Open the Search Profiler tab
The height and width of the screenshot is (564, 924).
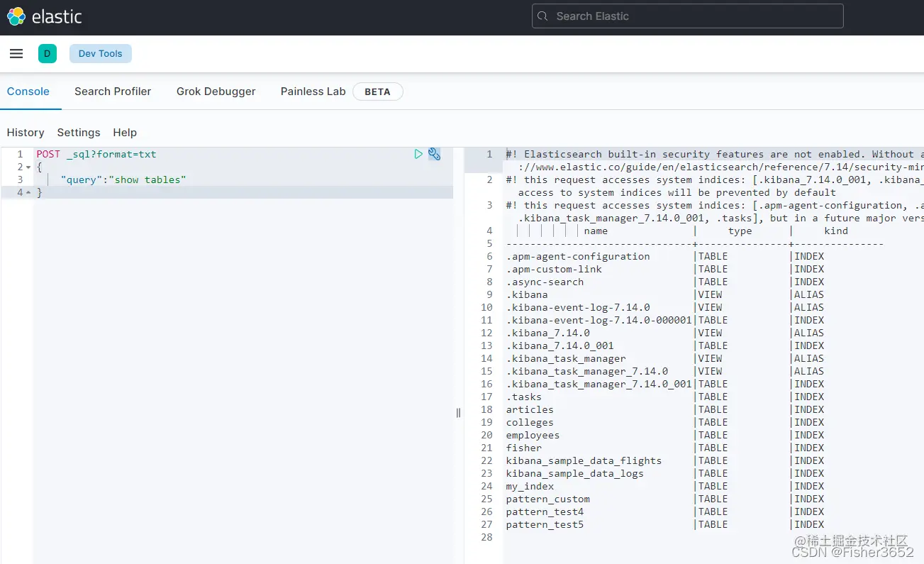(x=113, y=92)
